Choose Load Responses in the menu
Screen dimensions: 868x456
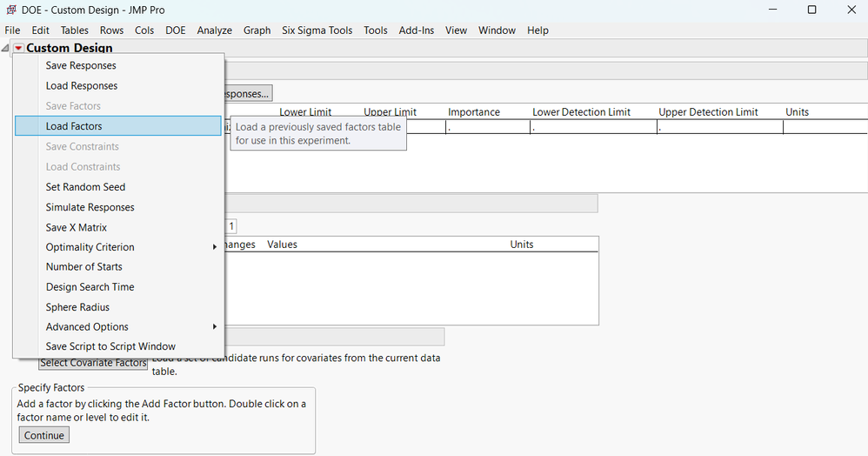point(82,86)
